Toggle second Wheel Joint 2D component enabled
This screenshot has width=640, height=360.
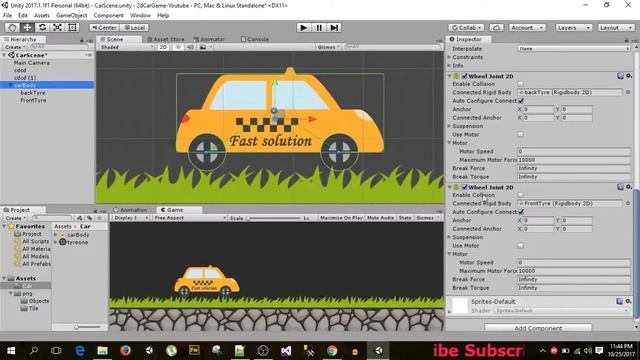(x=464, y=187)
